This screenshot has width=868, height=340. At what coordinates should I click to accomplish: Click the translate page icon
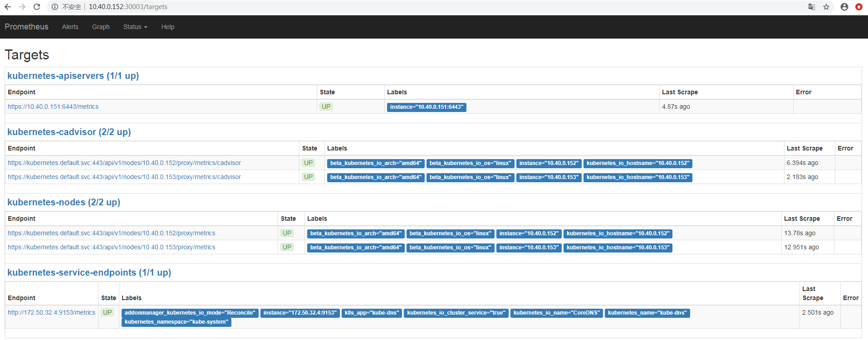coord(812,7)
